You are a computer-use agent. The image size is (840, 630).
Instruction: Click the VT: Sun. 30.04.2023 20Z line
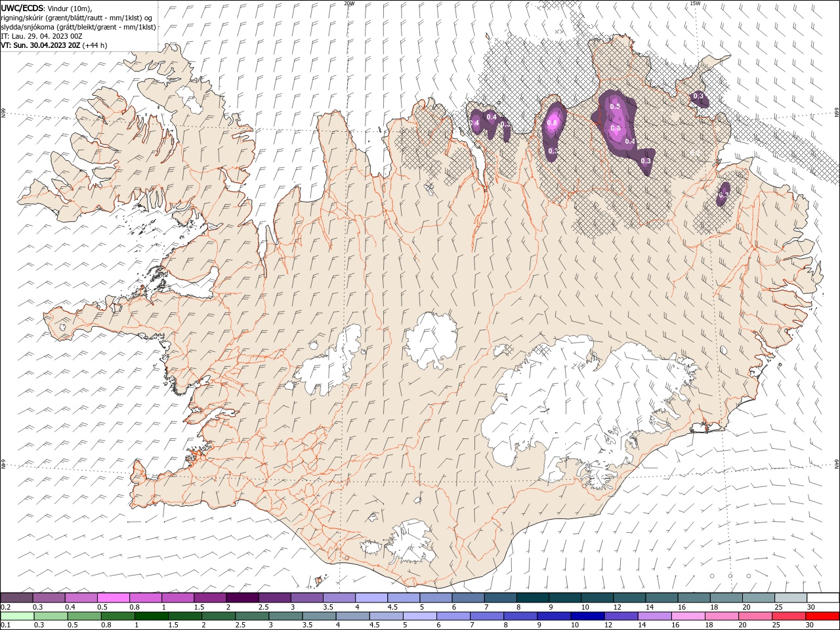tap(54, 45)
